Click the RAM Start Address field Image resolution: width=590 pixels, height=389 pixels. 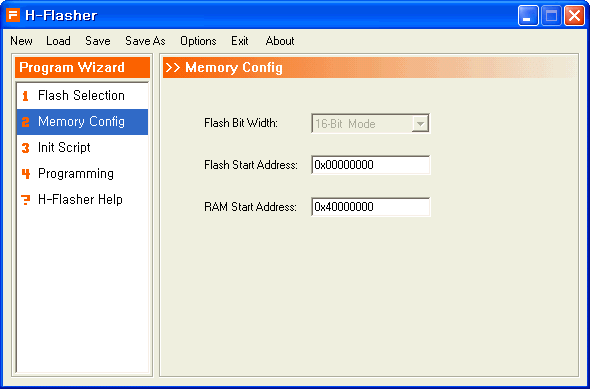pos(371,207)
